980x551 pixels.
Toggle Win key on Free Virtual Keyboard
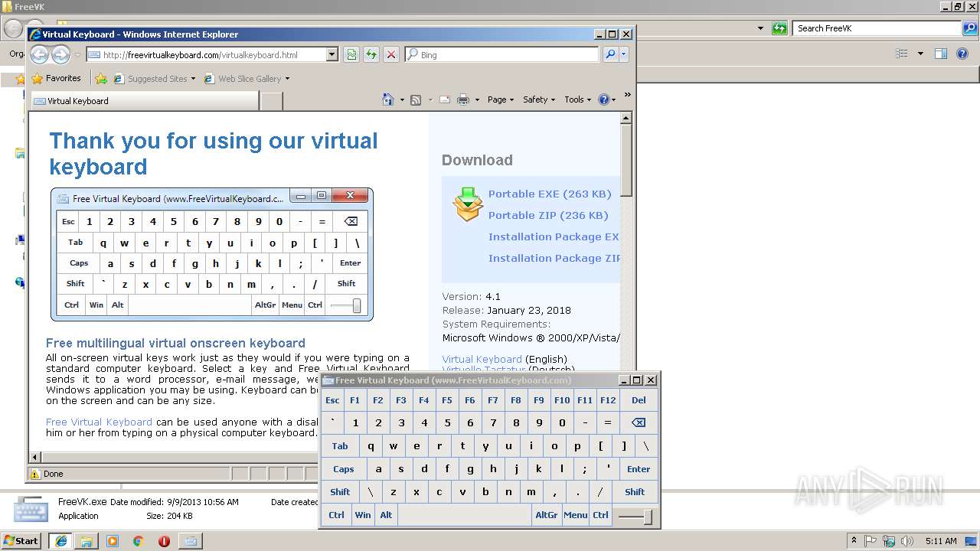click(x=363, y=515)
